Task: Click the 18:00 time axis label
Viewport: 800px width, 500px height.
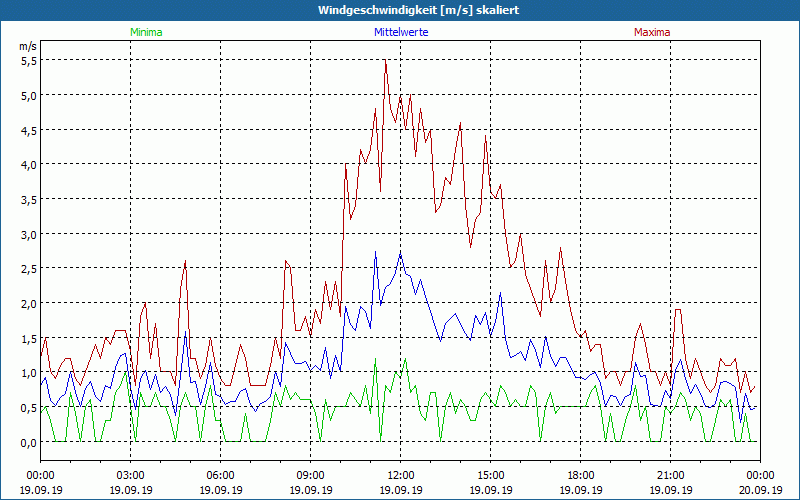Action: pyautogui.click(x=581, y=476)
